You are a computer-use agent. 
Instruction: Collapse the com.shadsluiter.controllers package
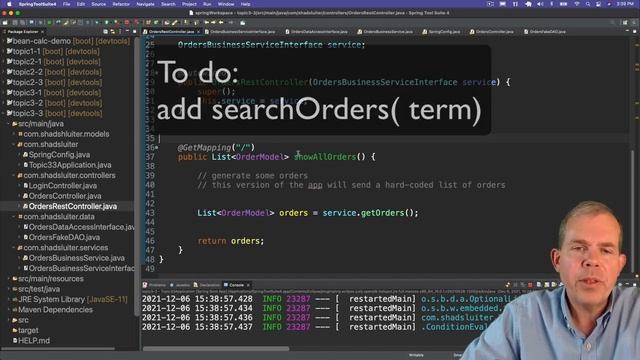pos(14,176)
